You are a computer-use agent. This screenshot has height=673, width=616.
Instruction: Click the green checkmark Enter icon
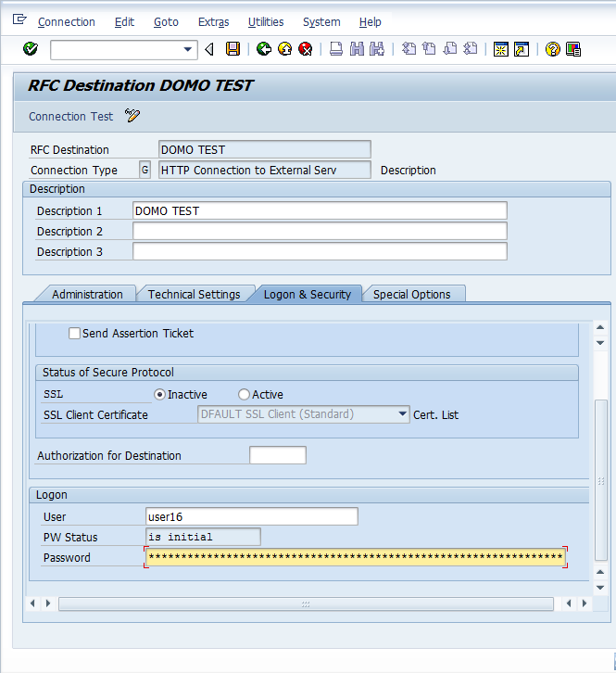[x=31, y=49]
